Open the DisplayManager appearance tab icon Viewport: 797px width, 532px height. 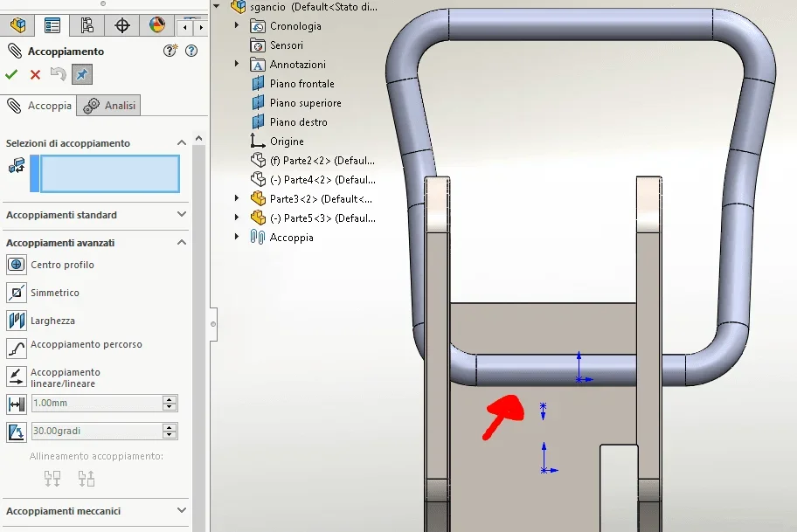pos(157,25)
